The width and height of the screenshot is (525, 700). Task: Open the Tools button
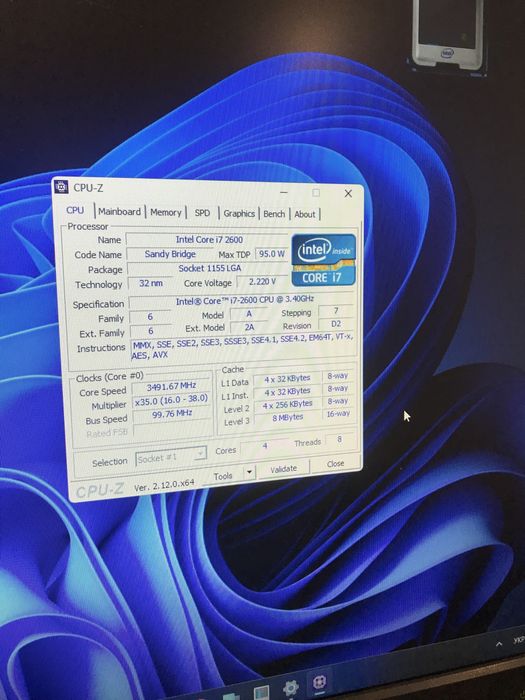223,476
